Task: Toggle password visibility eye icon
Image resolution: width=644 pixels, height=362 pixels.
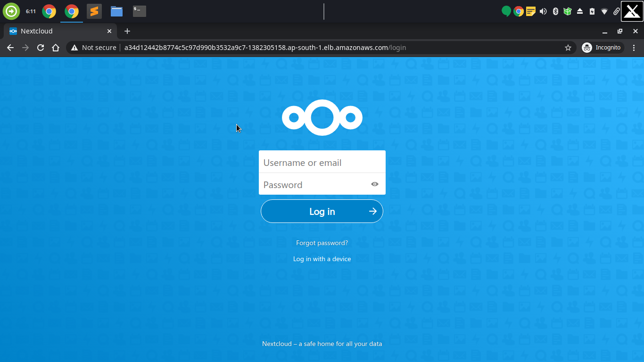Action: (375, 184)
